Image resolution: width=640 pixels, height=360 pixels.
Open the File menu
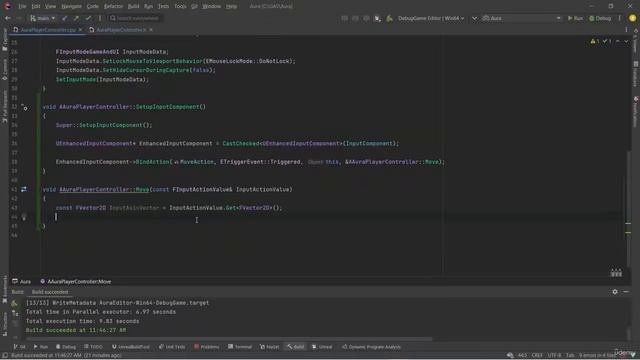[x=22, y=6]
